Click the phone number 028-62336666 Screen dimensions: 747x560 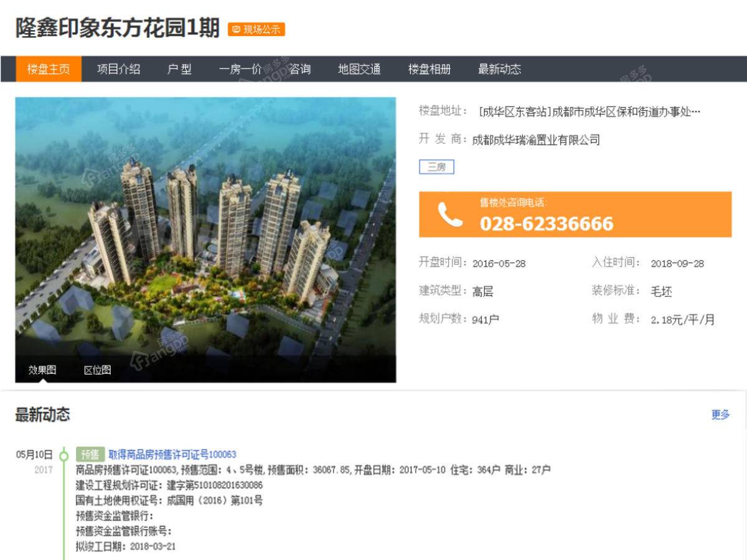(x=547, y=223)
